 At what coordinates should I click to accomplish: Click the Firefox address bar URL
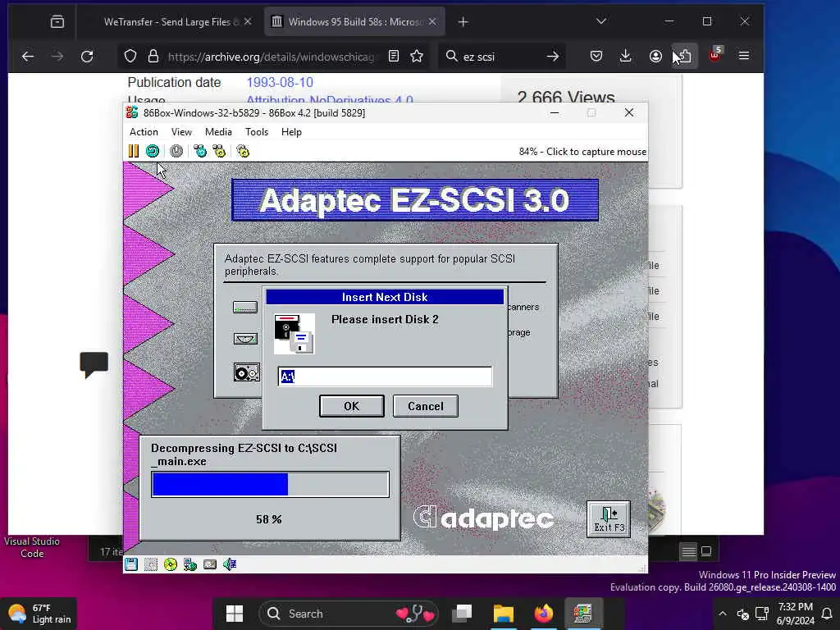click(271, 57)
